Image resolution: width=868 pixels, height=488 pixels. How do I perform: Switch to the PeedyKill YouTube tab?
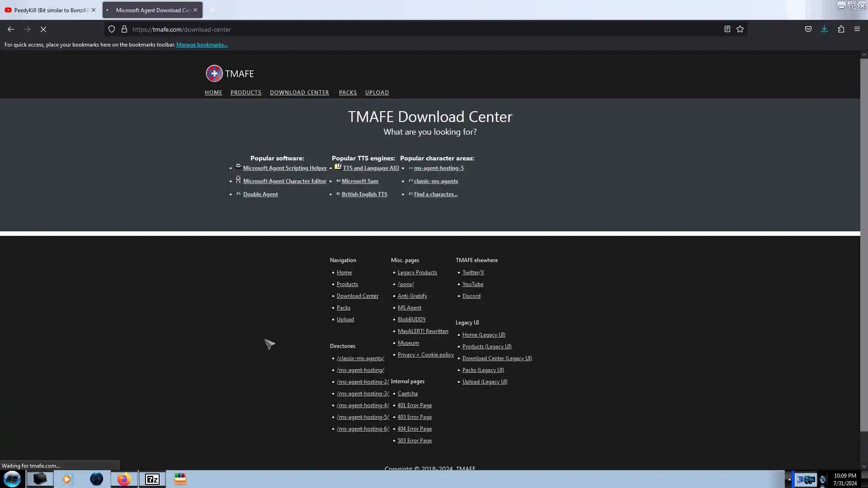(51, 10)
